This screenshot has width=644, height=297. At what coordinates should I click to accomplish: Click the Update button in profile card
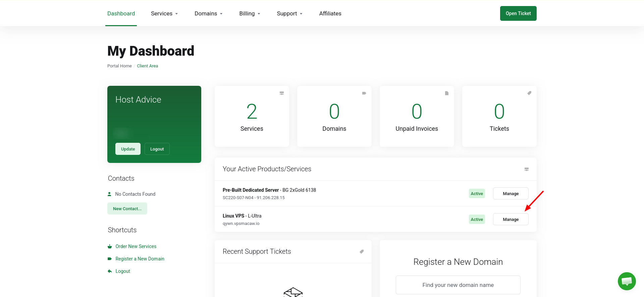click(128, 149)
